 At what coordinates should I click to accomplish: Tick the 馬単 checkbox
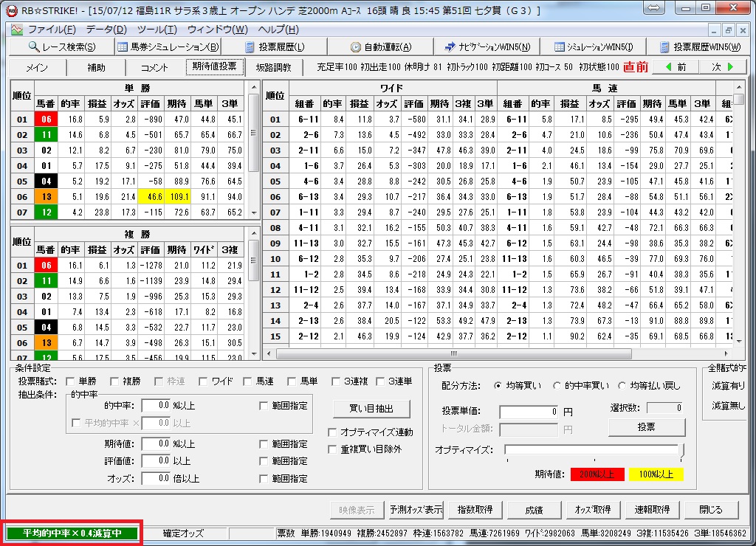(292, 381)
